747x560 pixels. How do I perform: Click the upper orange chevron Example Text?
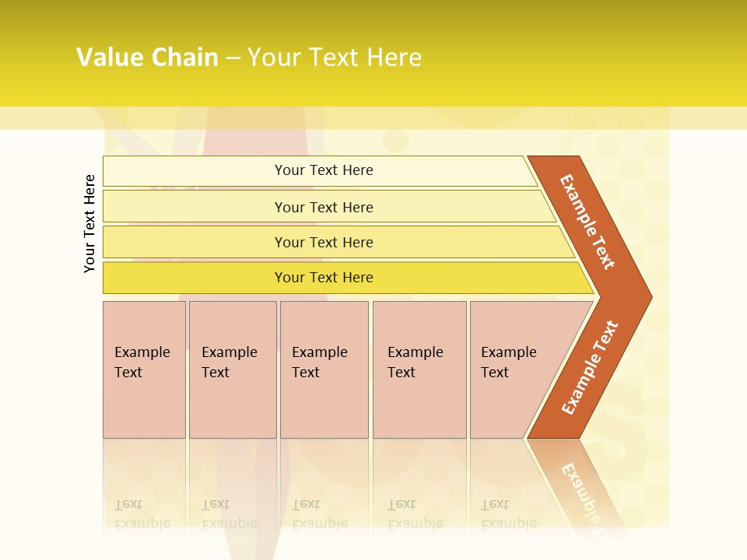coord(587,221)
